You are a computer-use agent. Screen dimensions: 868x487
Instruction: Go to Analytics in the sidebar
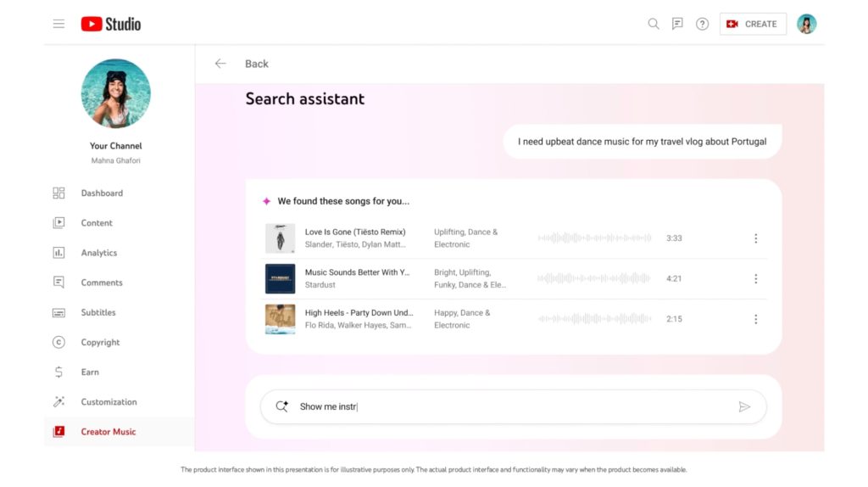(99, 253)
